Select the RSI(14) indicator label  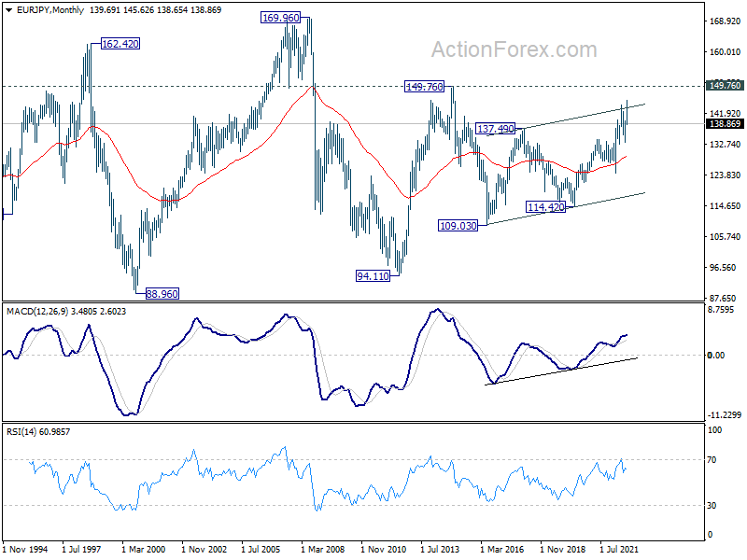point(22,431)
